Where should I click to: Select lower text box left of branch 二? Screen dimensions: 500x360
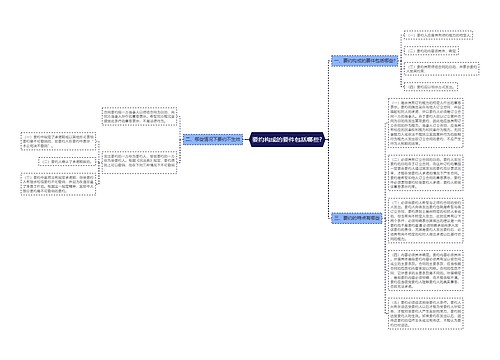point(139,162)
